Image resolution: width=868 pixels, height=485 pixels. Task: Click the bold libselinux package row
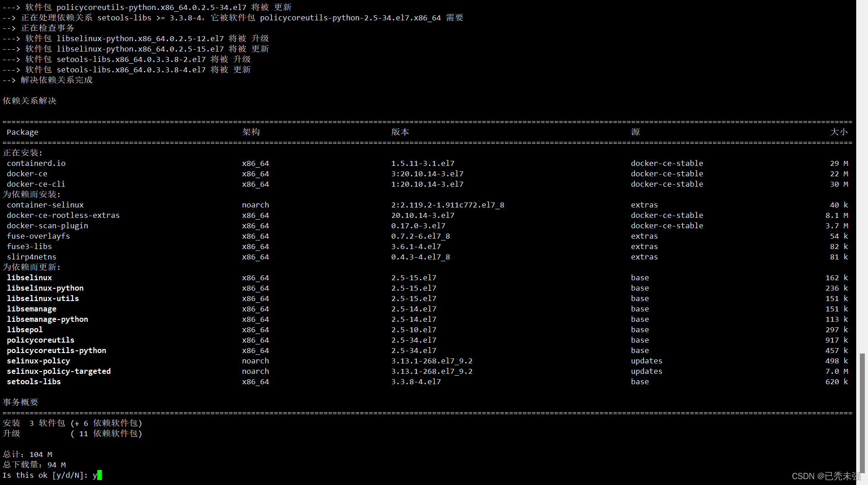(427, 278)
